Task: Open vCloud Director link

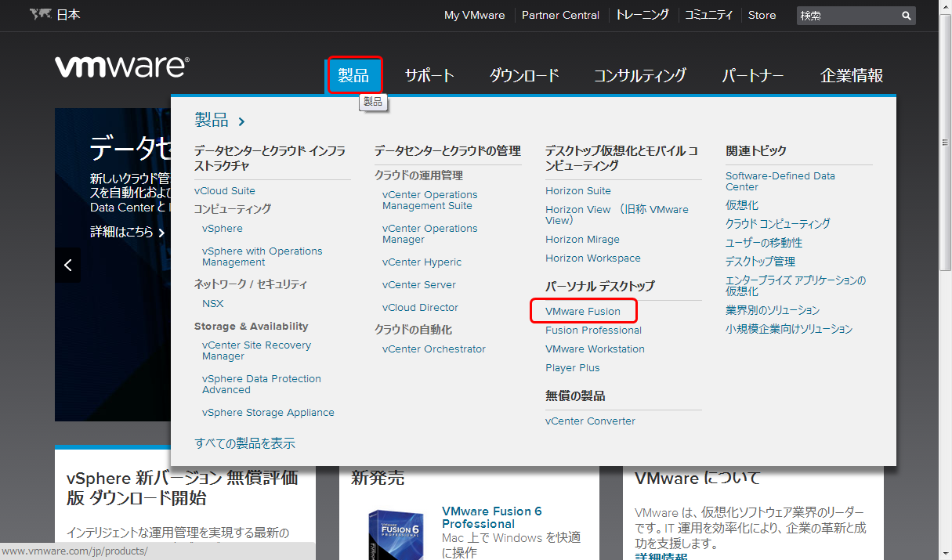Action: click(x=420, y=308)
